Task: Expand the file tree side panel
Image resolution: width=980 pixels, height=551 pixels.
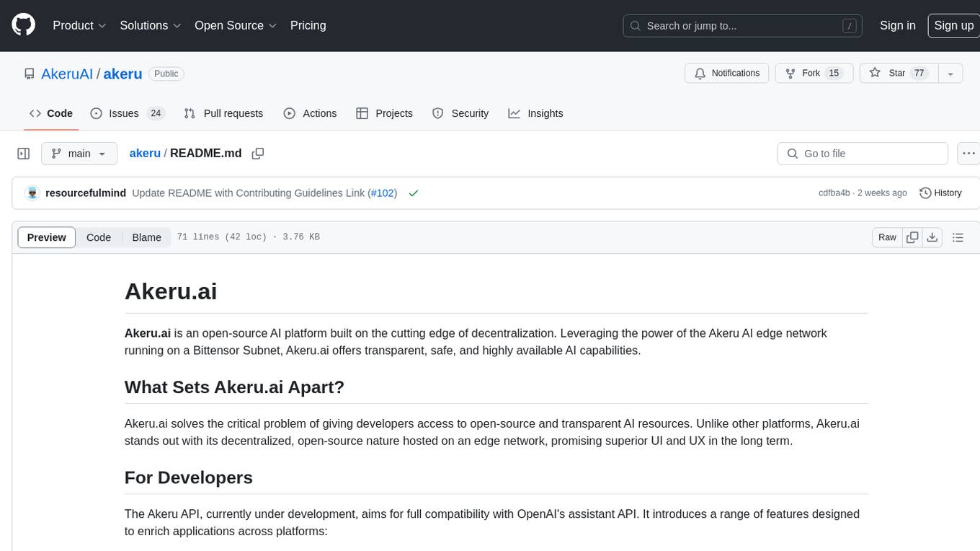Action: (x=23, y=154)
